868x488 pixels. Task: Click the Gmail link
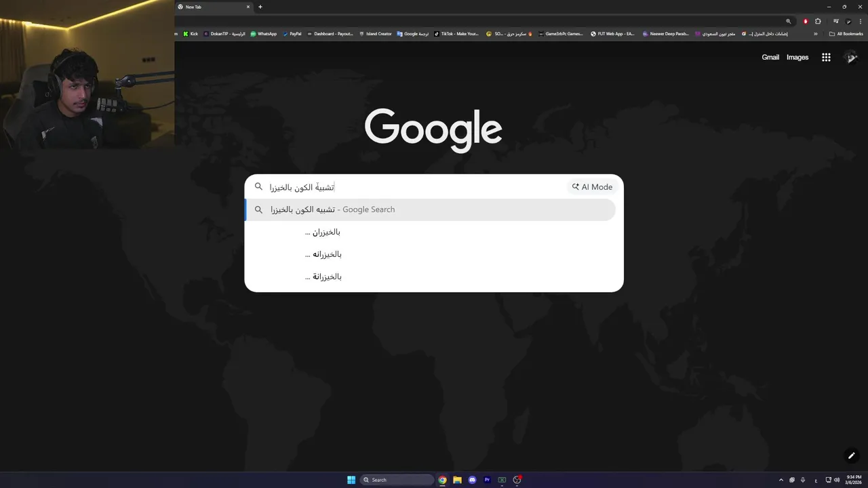[770, 58]
